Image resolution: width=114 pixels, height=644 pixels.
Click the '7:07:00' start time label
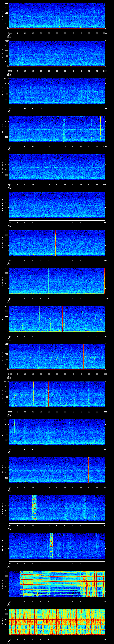[x=9, y=601]
